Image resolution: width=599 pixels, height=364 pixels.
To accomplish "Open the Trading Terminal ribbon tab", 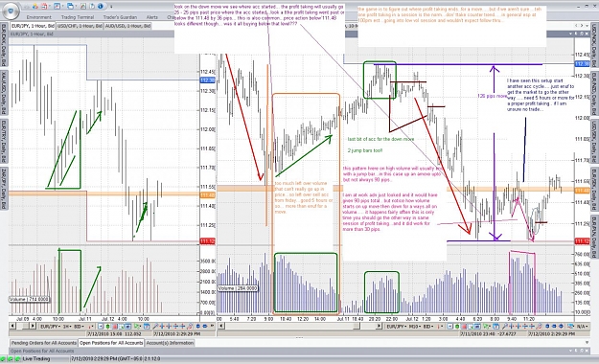I will point(78,17).
